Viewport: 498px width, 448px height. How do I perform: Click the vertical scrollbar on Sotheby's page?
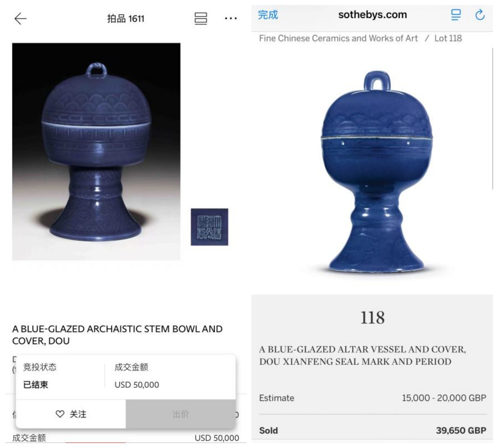coord(492,119)
